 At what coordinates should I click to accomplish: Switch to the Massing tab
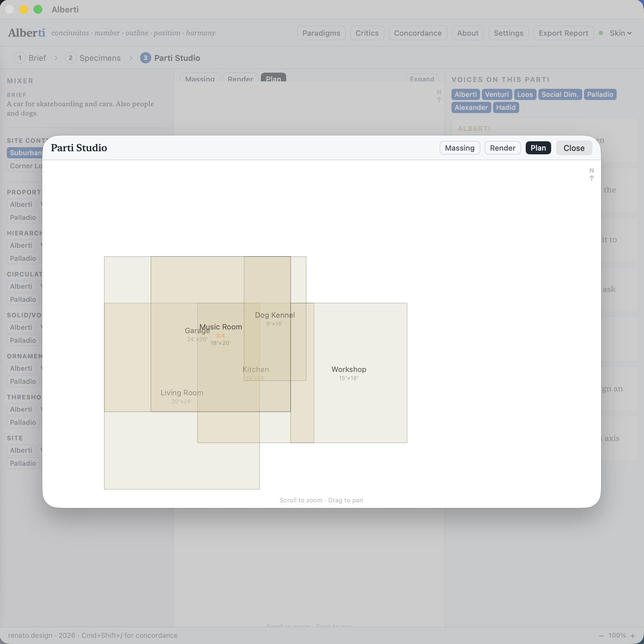459,148
